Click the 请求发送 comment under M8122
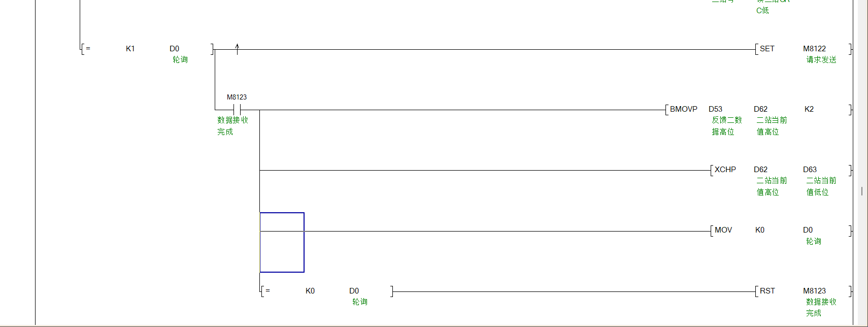868x327 pixels. (821, 60)
